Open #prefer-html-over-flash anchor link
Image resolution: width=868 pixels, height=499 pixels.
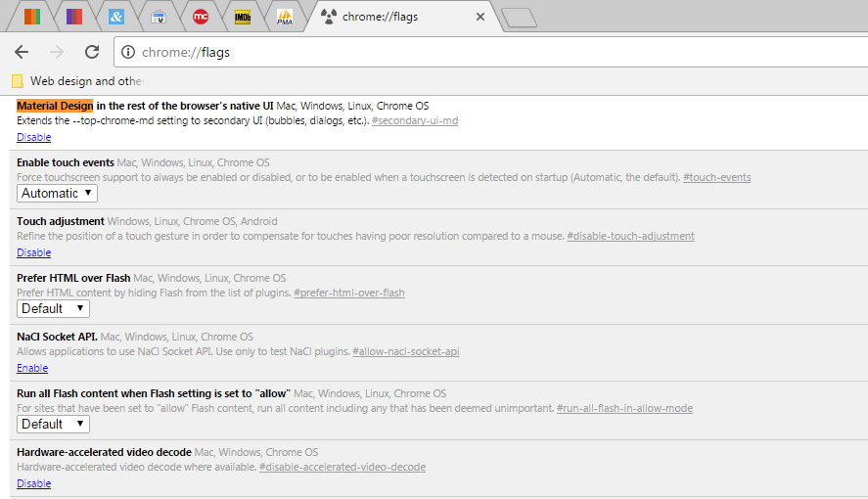click(349, 293)
